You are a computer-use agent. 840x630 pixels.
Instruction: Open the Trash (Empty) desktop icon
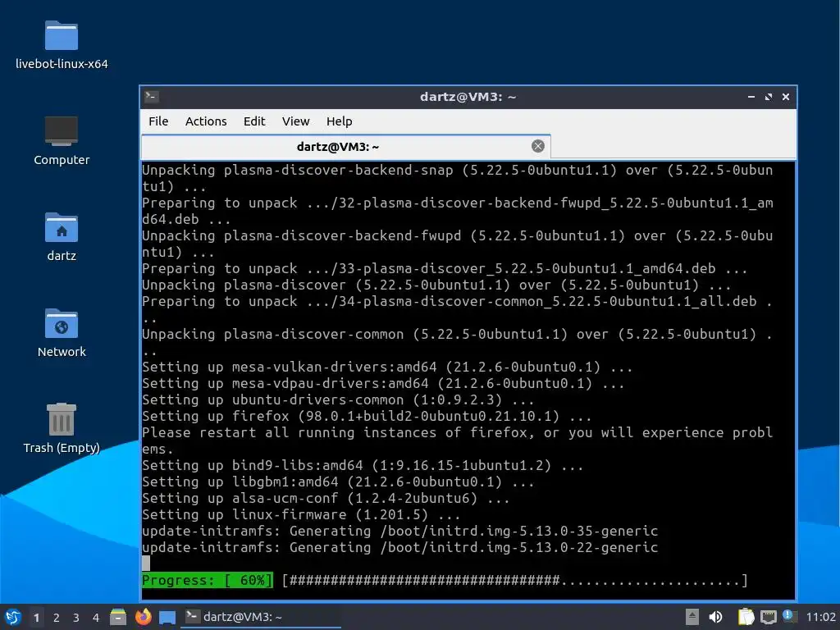(x=61, y=428)
